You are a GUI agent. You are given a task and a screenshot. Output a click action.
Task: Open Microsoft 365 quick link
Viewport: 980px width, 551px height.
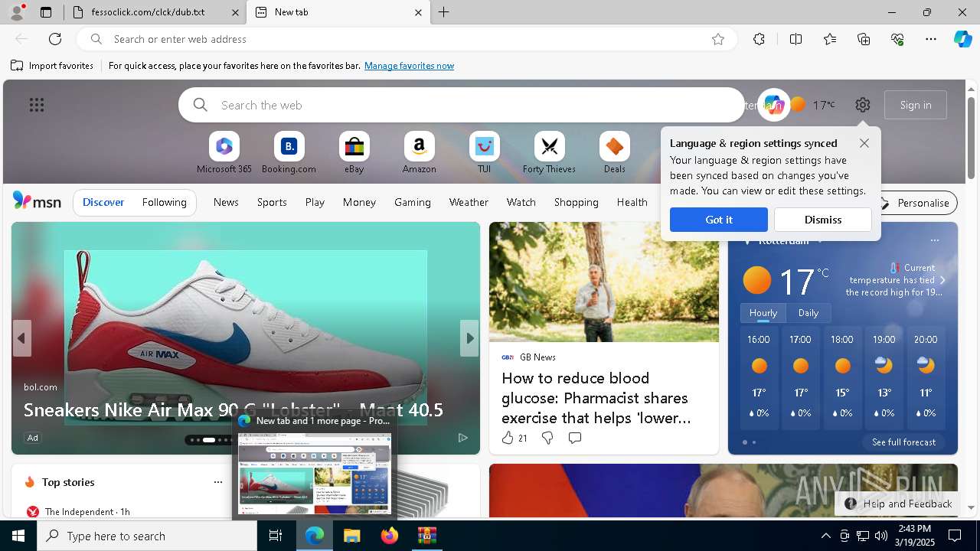[224, 153]
